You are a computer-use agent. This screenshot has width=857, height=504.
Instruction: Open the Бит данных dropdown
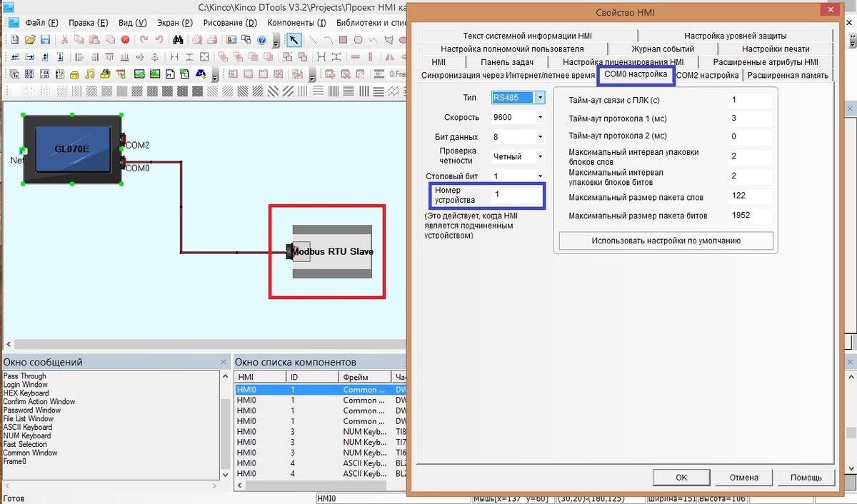coord(541,136)
